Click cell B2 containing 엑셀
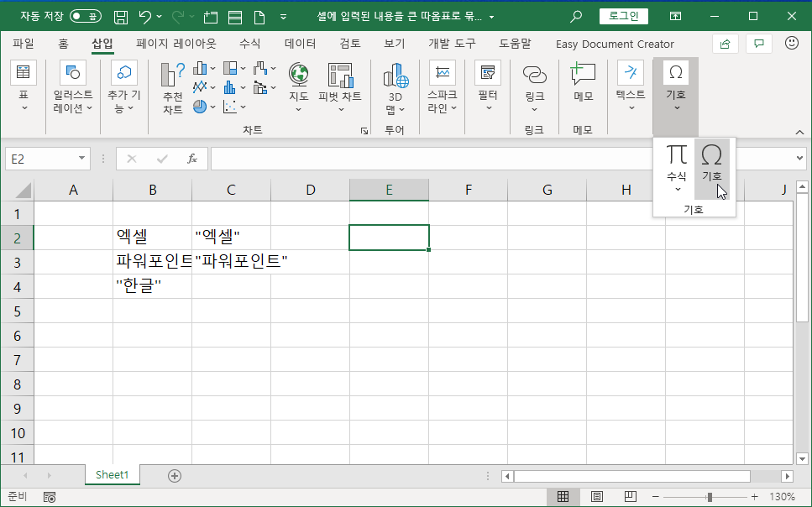812x507 pixels. click(152, 238)
